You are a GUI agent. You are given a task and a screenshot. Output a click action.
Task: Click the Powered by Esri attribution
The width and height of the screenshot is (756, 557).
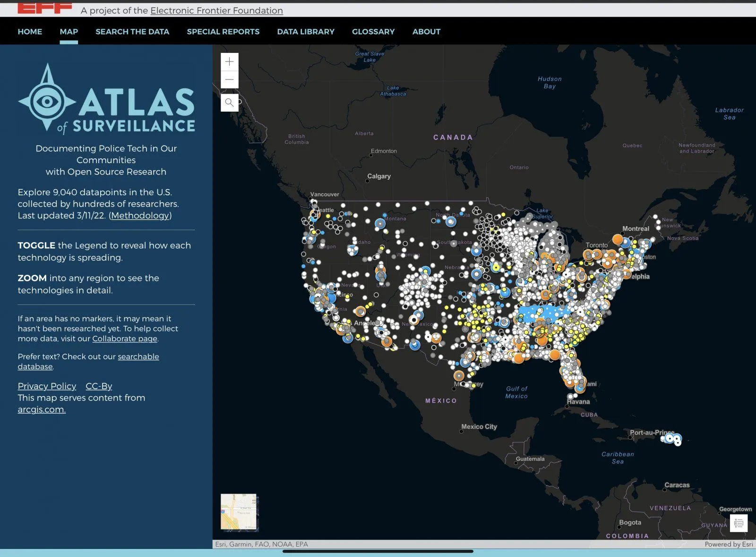[x=729, y=544]
